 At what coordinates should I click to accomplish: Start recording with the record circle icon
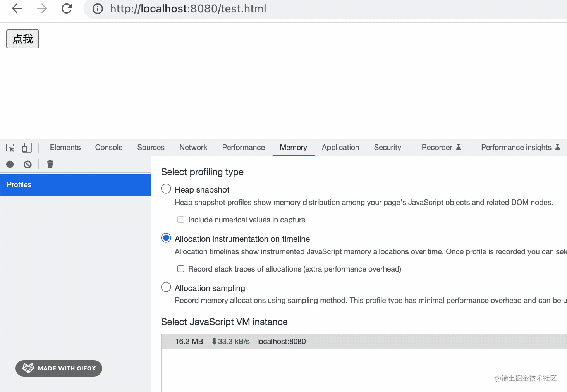click(x=10, y=165)
